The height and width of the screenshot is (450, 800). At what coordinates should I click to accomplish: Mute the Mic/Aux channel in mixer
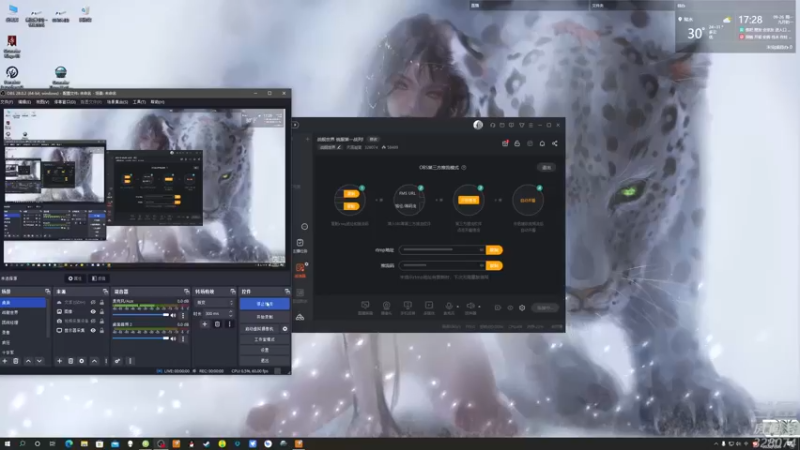tap(173, 315)
